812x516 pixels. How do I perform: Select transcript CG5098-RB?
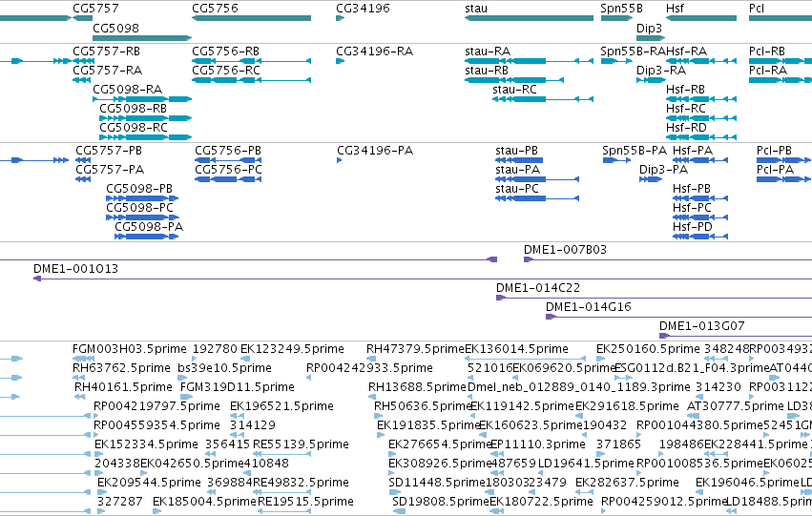pyautogui.click(x=133, y=109)
